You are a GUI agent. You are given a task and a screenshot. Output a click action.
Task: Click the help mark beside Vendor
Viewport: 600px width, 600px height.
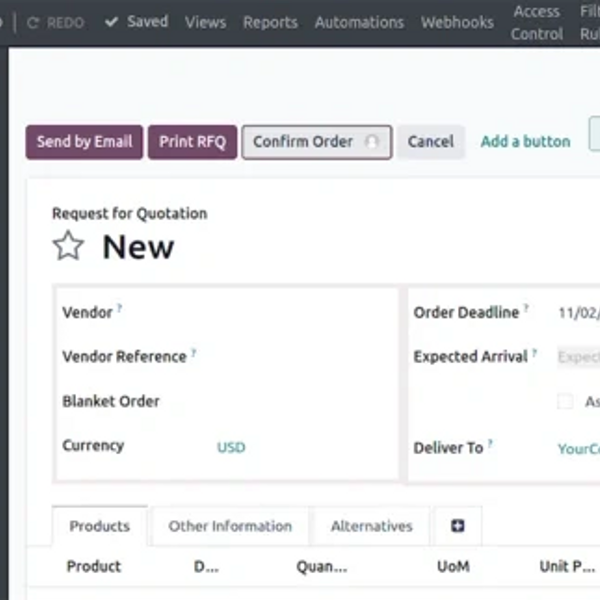[x=120, y=309]
